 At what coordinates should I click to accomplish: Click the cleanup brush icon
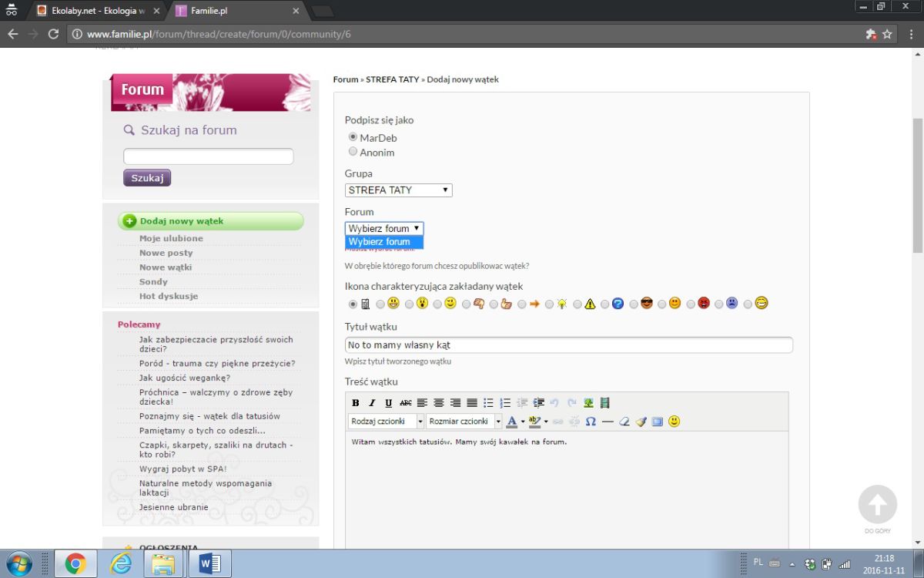coord(641,422)
